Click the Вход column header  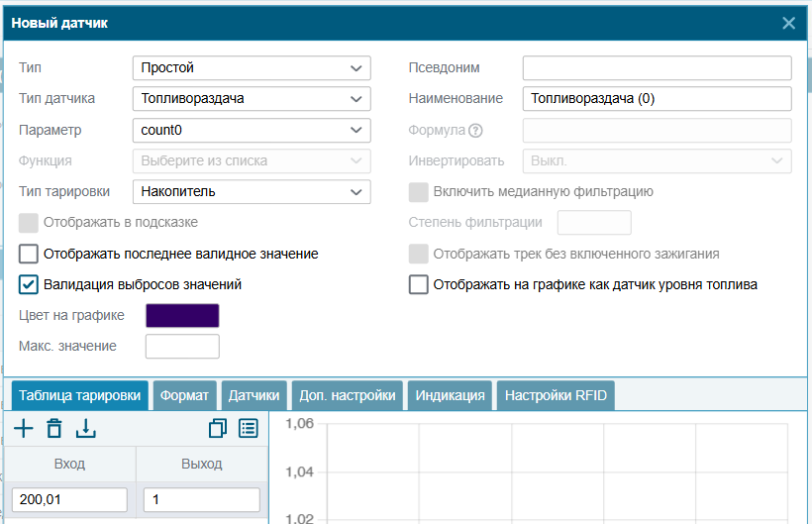coord(69,464)
